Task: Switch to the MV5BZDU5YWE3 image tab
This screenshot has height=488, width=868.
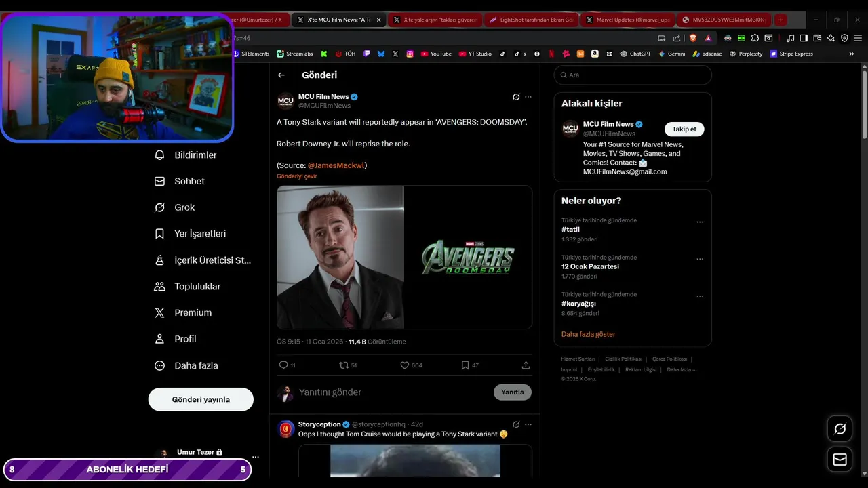Action: click(723, 20)
